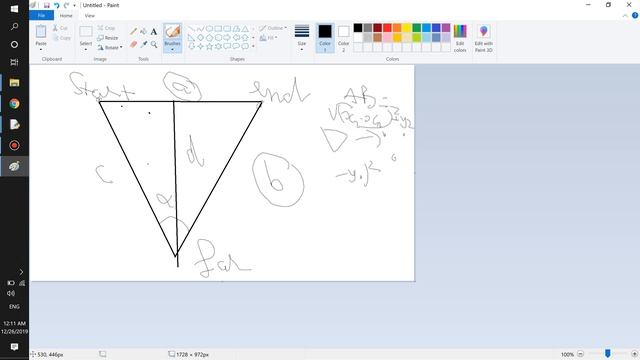Screen dimensions: 640x360
Task: Zoom in with the plus button
Action: click(x=634, y=354)
